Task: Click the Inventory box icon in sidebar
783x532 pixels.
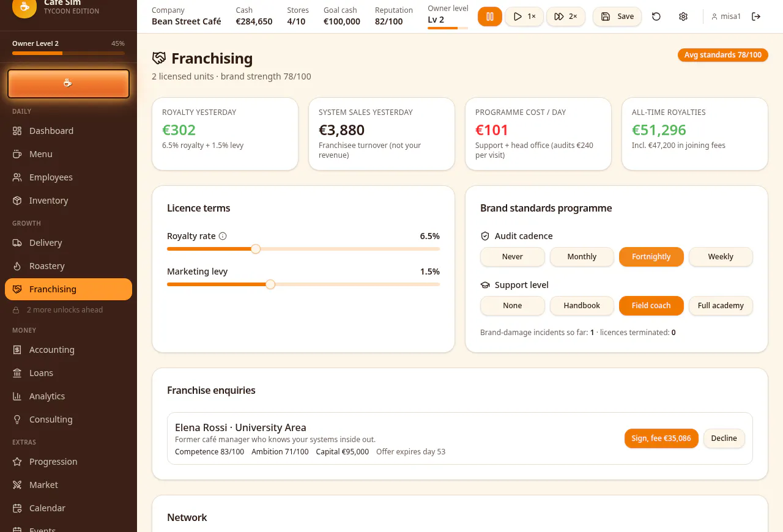Action: pyautogui.click(x=17, y=201)
